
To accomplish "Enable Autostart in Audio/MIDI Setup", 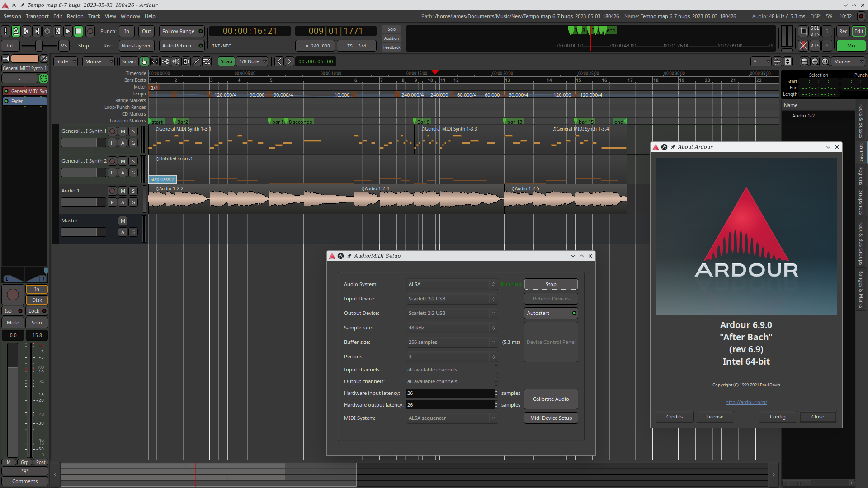I will coord(551,313).
